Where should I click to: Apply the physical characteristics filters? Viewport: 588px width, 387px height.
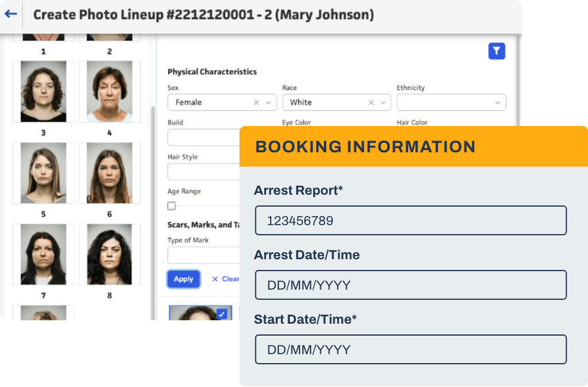[x=183, y=279]
